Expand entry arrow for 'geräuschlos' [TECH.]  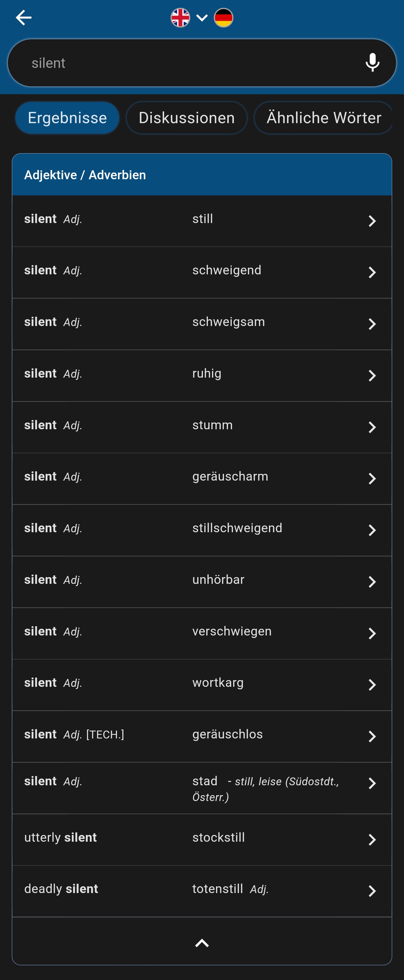point(372,736)
